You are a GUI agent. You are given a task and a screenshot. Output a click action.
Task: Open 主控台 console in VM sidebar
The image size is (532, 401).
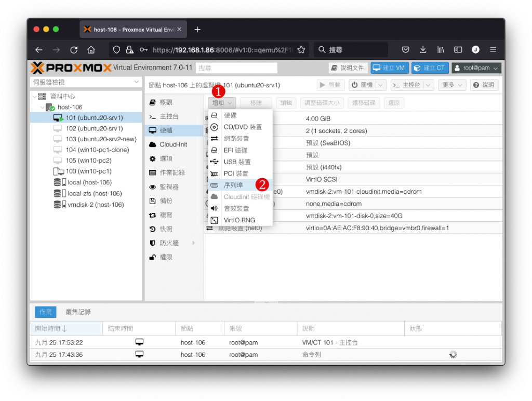pyautogui.click(x=174, y=116)
